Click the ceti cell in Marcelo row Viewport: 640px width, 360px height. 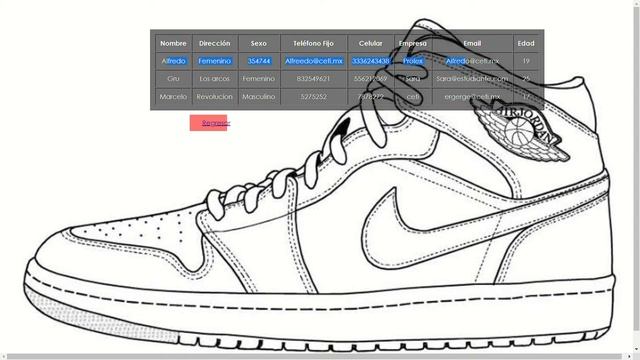(x=413, y=97)
